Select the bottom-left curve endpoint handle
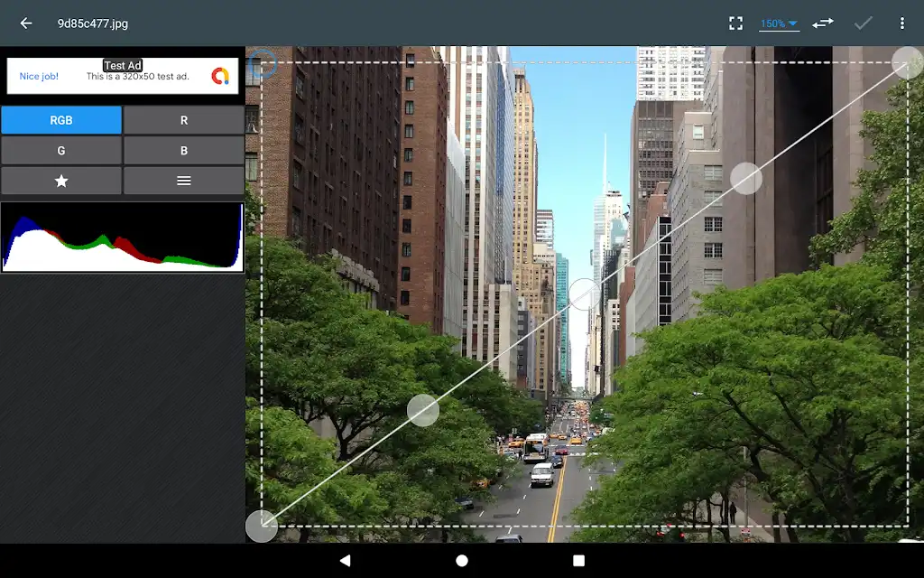 pos(261,527)
